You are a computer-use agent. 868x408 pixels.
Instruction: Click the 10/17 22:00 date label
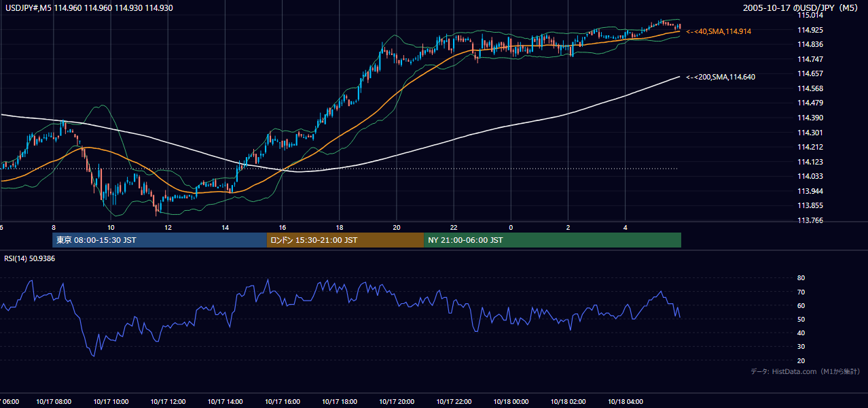pos(454,402)
